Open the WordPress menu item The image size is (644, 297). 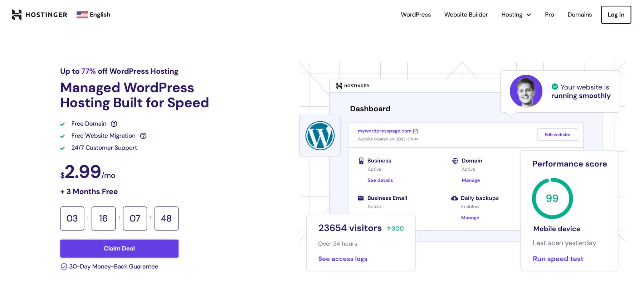[x=416, y=15]
